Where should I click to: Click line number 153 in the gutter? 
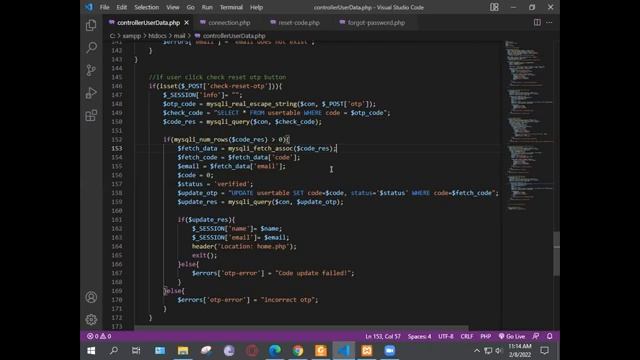point(117,148)
